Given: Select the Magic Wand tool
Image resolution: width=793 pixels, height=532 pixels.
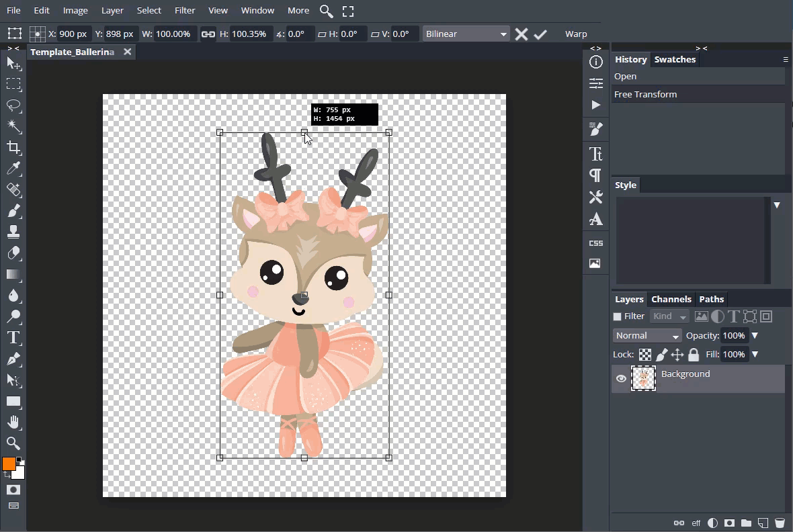Looking at the screenshot, I should click(x=13, y=126).
